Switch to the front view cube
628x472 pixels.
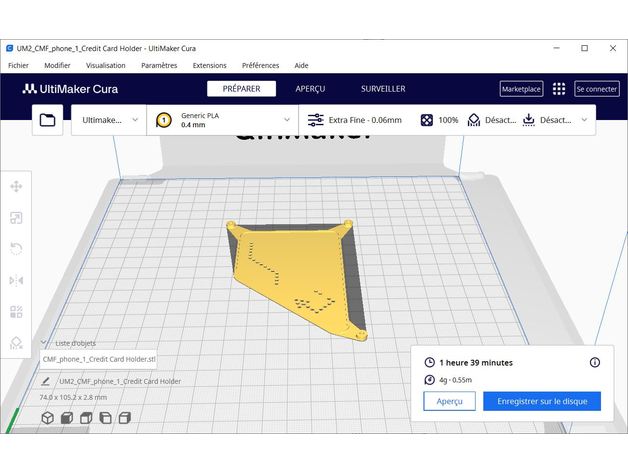click(x=66, y=418)
